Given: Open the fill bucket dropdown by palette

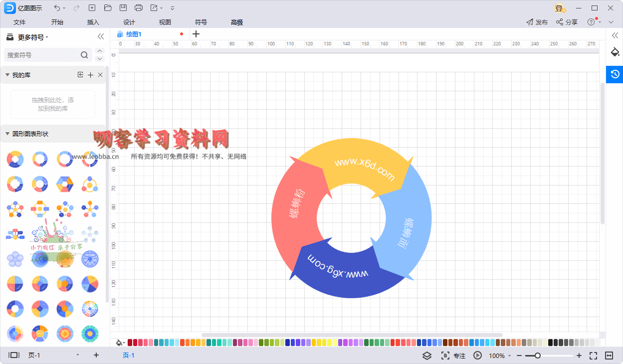Looking at the screenshot, I should pos(120,343).
